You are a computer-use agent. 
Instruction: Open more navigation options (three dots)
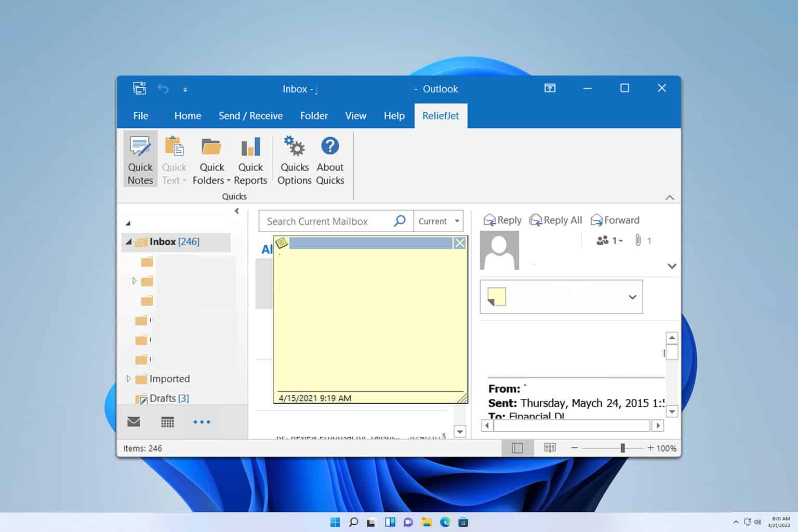(202, 422)
